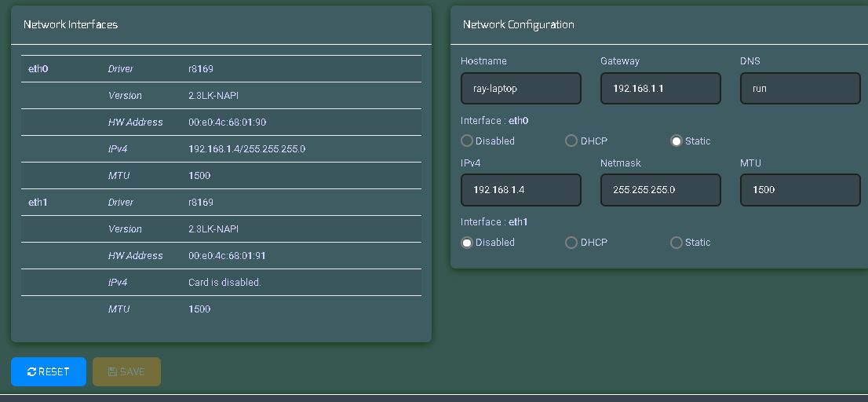Click the Reset button refresh icon

point(31,371)
